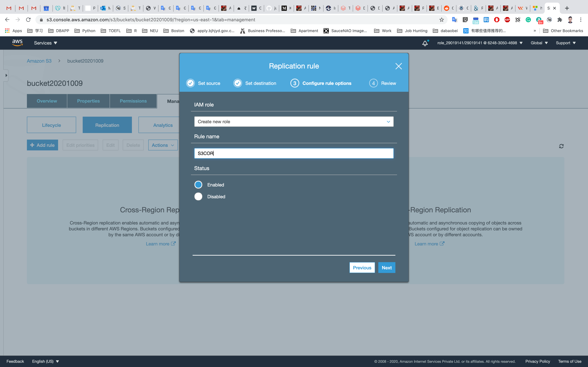Screen dimensions: 588x367
Task: Click the AWS logo home icon
Action: pos(17,43)
